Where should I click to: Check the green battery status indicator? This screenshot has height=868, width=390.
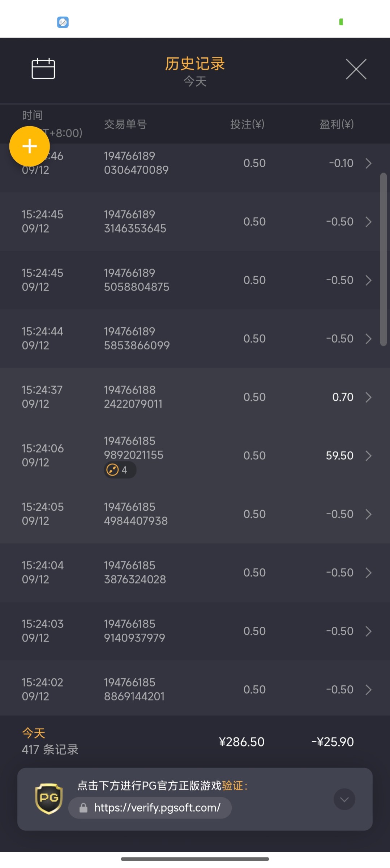tap(341, 22)
